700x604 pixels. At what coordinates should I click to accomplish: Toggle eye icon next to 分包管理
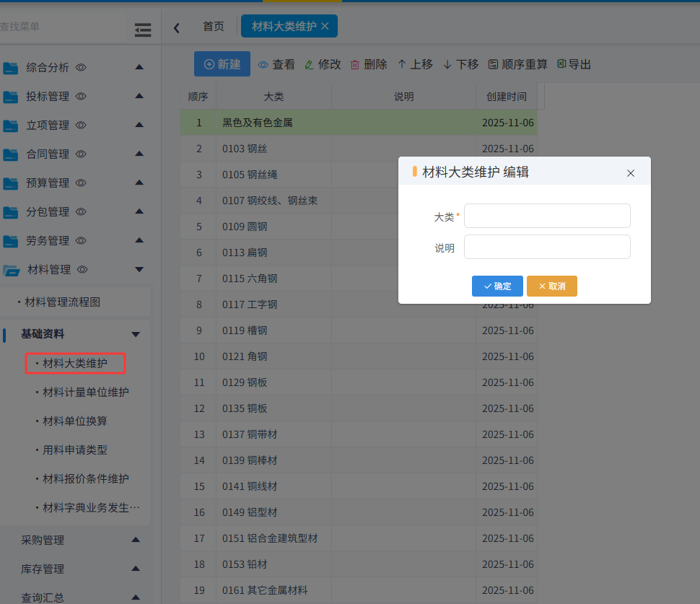click(x=81, y=211)
